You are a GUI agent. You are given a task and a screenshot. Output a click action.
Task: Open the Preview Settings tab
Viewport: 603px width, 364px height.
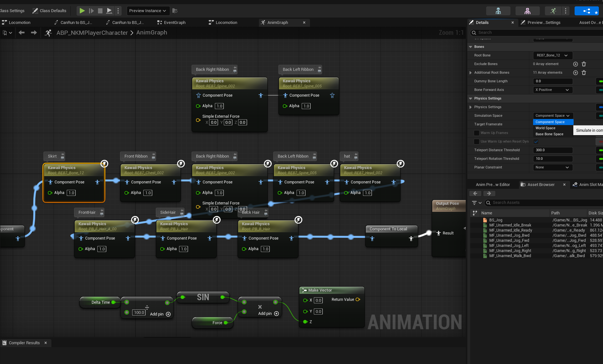544,23
